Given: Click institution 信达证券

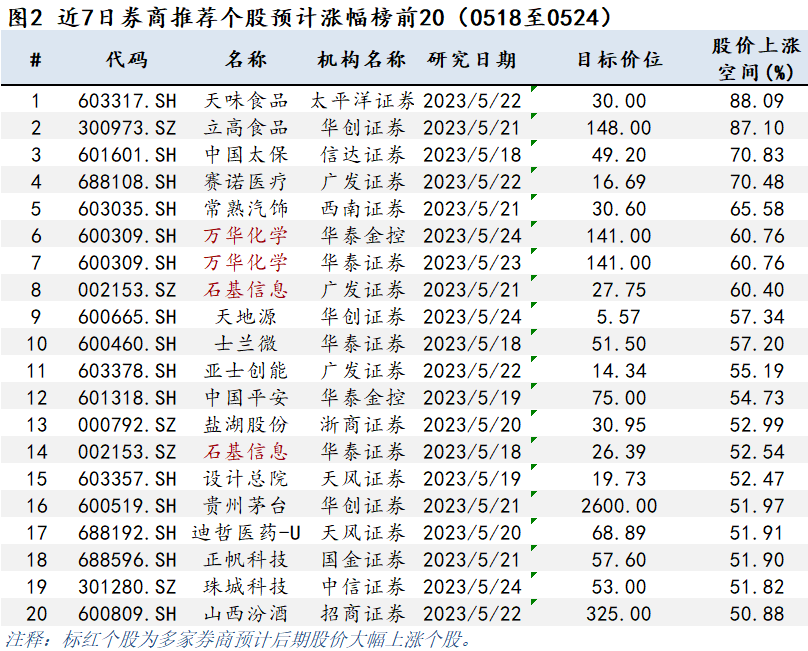Looking at the screenshot, I should click(x=362, y=155).
